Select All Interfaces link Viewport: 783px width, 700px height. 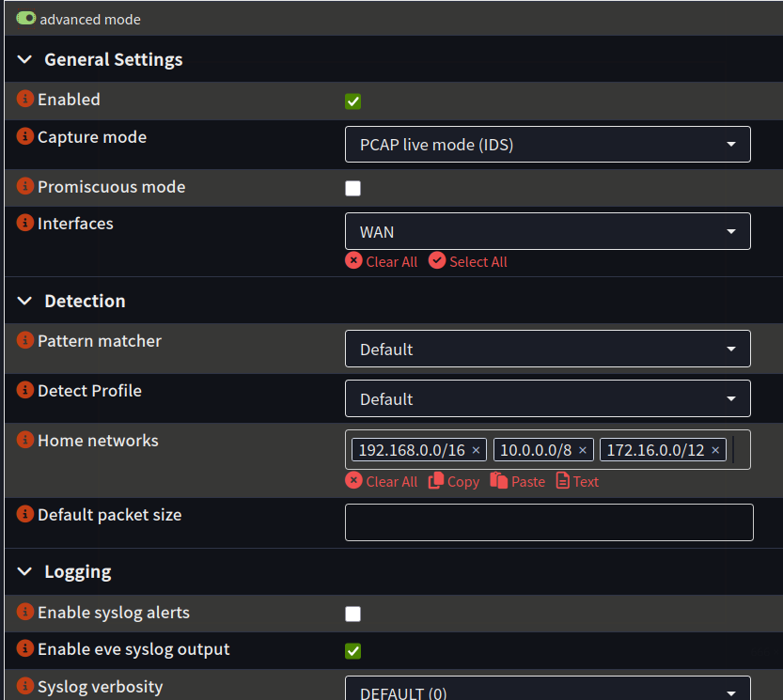coord(468,261)
